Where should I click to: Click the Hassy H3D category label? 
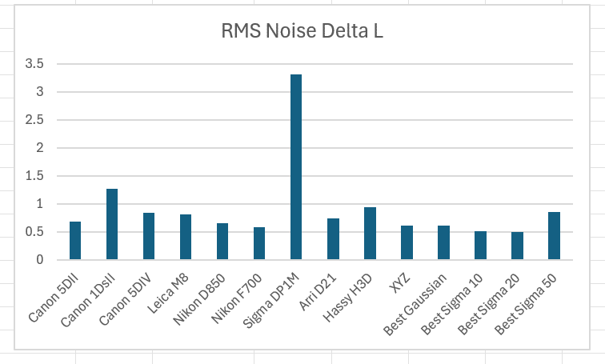[348, 298]
